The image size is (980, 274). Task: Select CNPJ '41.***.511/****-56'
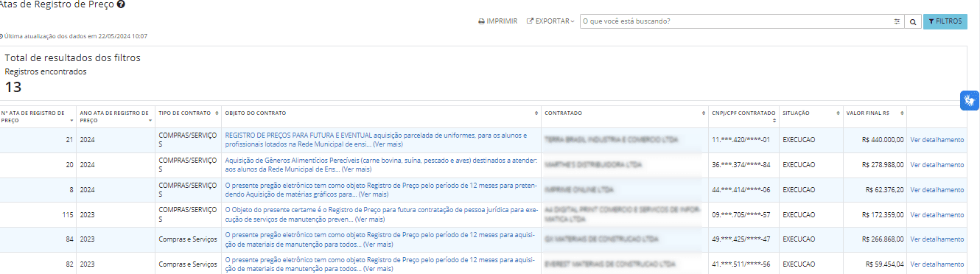(741, 264)
